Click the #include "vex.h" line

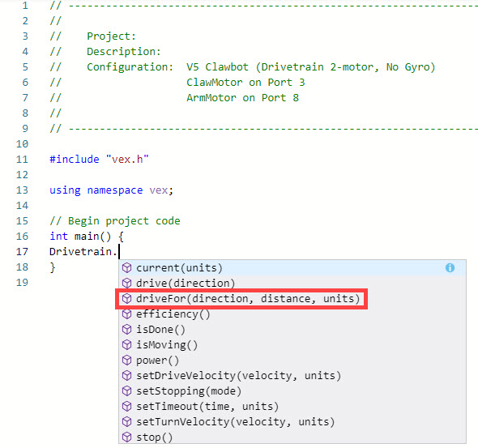click(99, 160)
